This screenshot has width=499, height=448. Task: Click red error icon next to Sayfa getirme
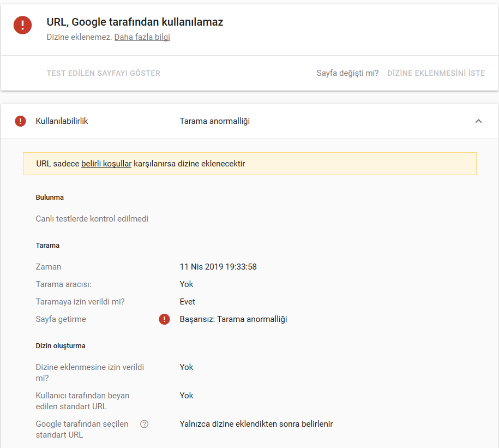coord(164,319)
